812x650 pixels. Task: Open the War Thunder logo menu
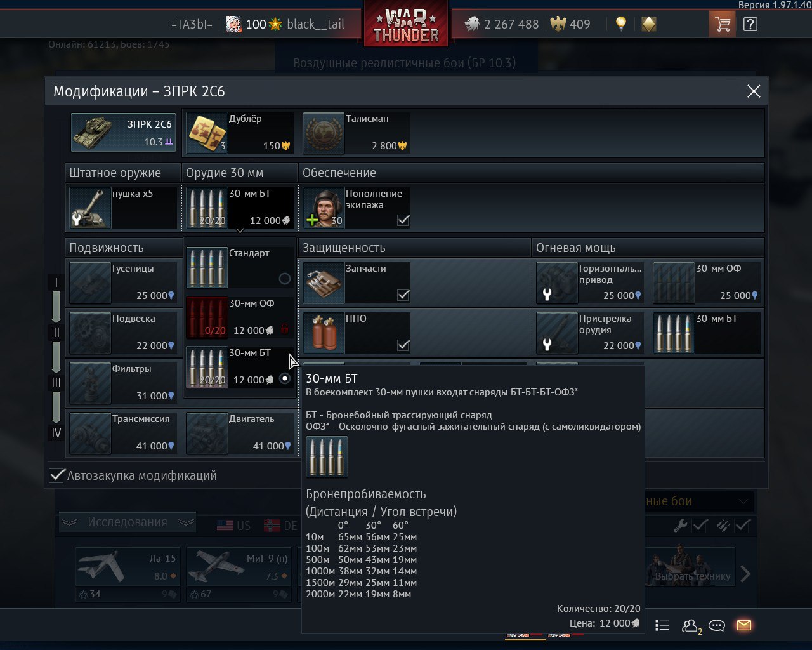(406, 25)
